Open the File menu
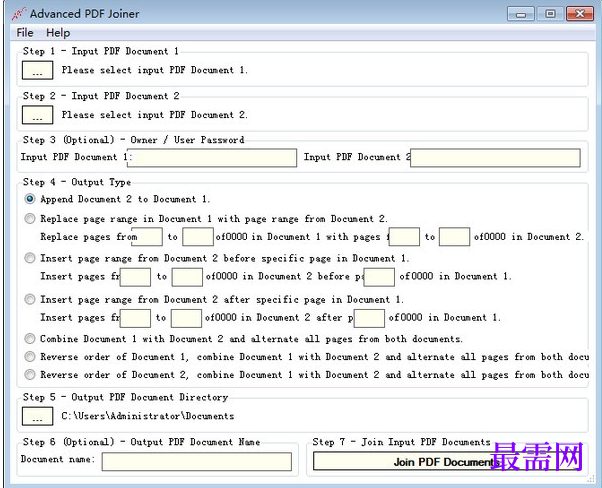602x488 pixels. pos(25,33)
